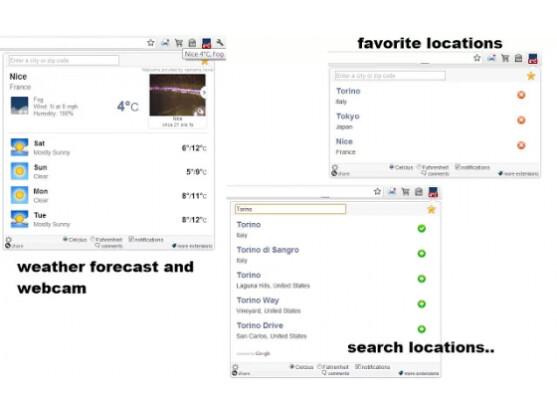
Task: Open Nice webcam thumbnail
Action: point(177,95)
